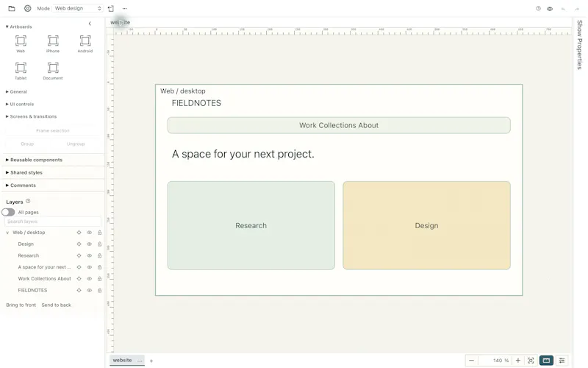Open the project folder icon
Screen dimensions: 588x368
pyautogui.click(x=12, y=8)
